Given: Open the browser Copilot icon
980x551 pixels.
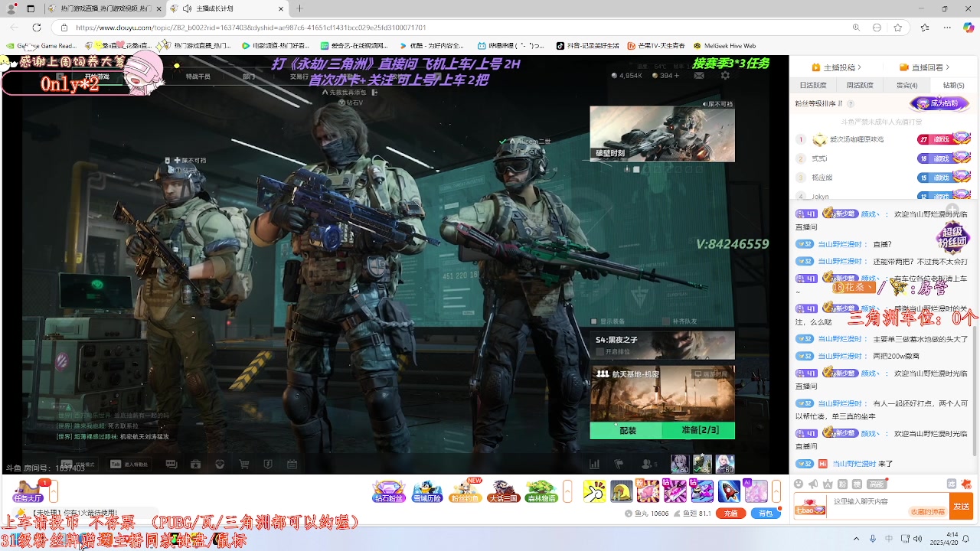Looking at the screenshot, I should pos(969,28).
